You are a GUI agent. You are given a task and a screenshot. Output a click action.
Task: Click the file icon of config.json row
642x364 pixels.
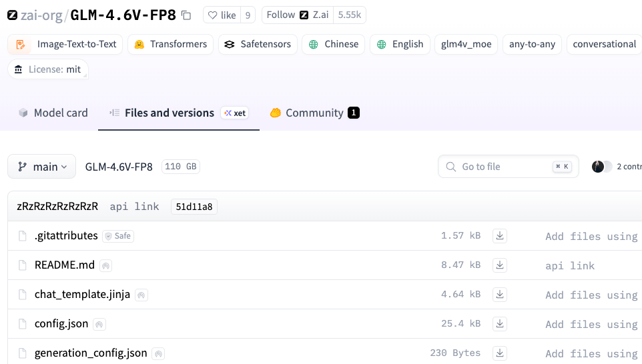click(x=23, y=324)
